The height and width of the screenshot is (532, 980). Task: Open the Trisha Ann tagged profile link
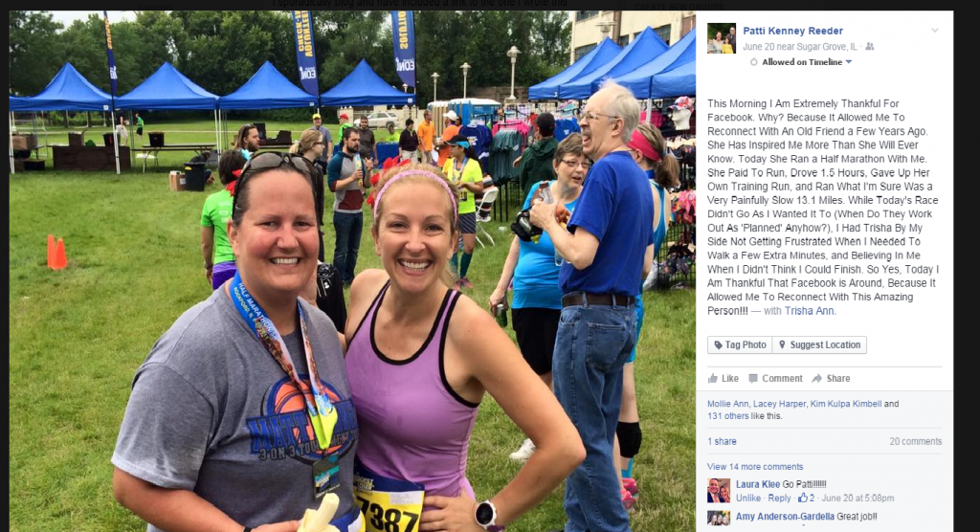click(809, 311)
